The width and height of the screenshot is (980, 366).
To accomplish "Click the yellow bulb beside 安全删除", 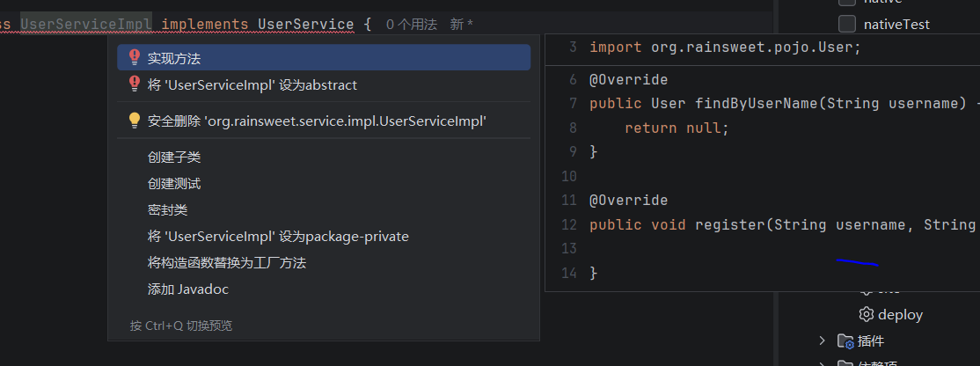I will click(x=134, y=121).
